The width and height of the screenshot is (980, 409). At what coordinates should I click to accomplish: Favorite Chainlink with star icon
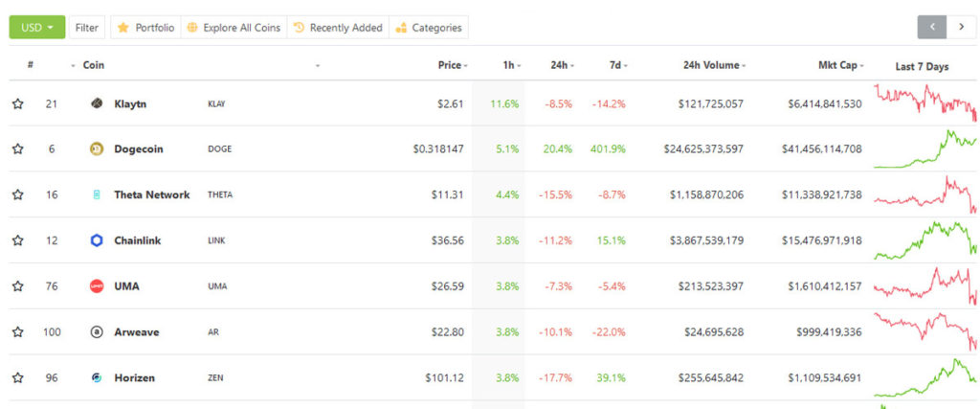click(17, 240)
